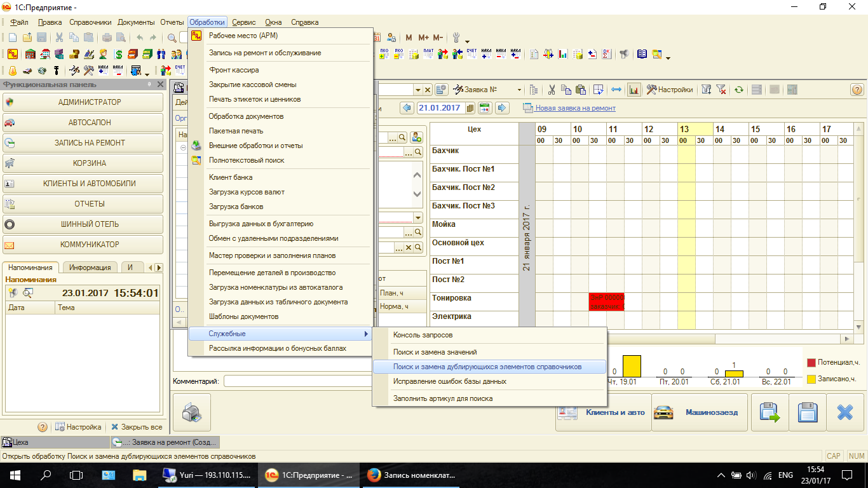This screenshot has height=488, width=868.
Task: Switch to the Информация tab
Action: [x=90, y=268]
